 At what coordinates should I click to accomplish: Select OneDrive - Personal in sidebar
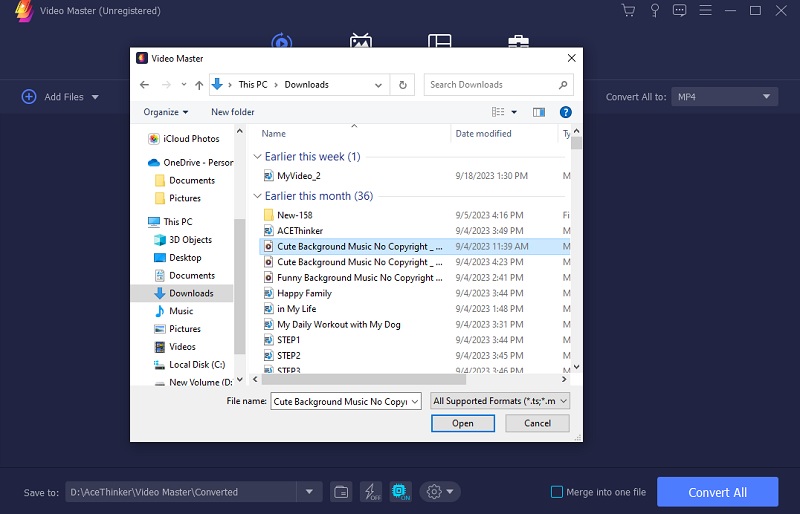pyautogui.click(x=190, y=162)
